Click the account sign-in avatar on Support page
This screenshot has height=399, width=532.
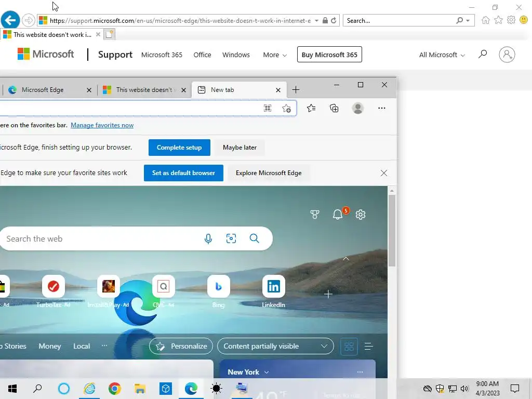click(x=507, y=54)
